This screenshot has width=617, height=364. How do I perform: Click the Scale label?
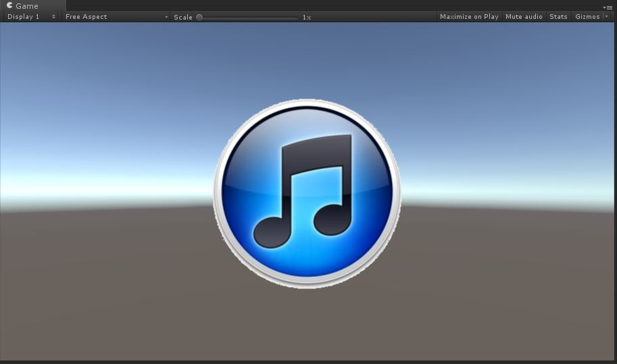[x=183, y=18]
